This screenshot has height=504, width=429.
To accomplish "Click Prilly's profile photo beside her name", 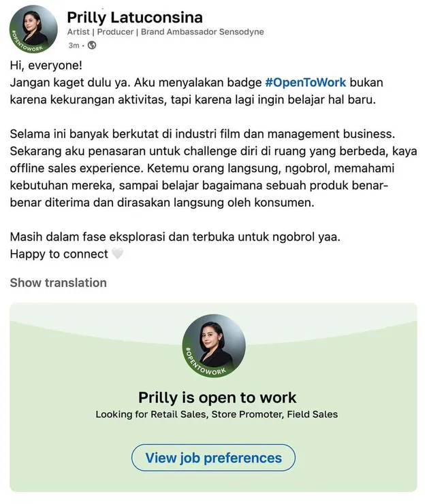I will pyautogui.click(x=33, y=26).
